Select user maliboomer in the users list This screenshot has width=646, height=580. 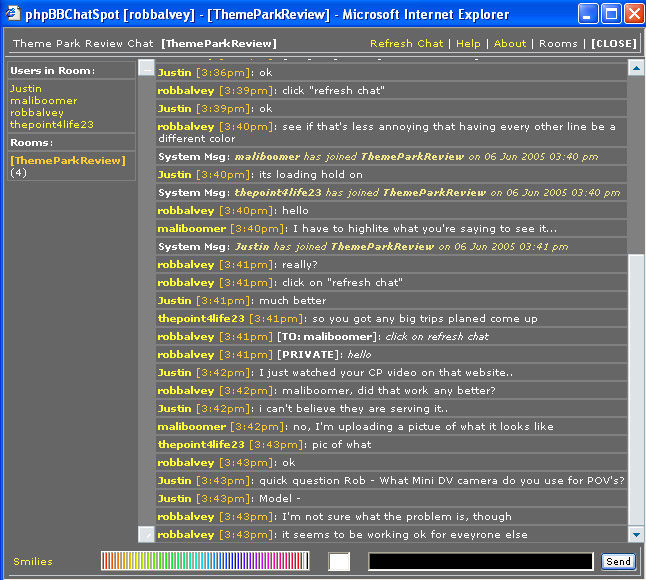[44, 101]
